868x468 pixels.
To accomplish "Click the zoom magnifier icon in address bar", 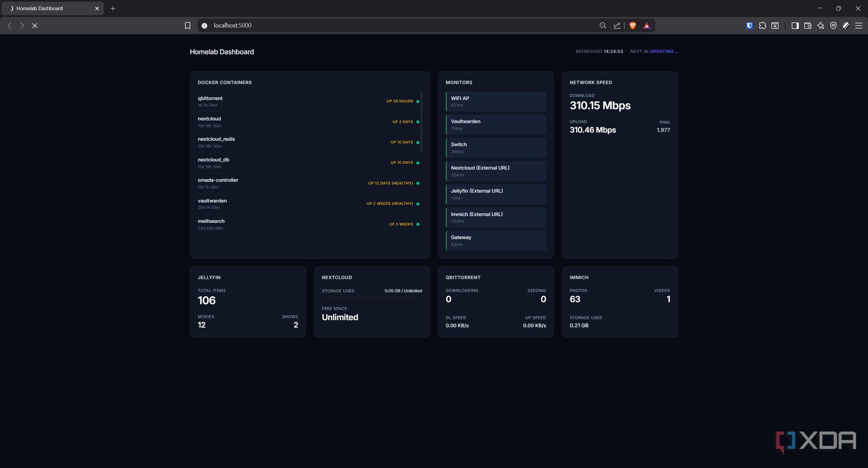I will (603, 25).
